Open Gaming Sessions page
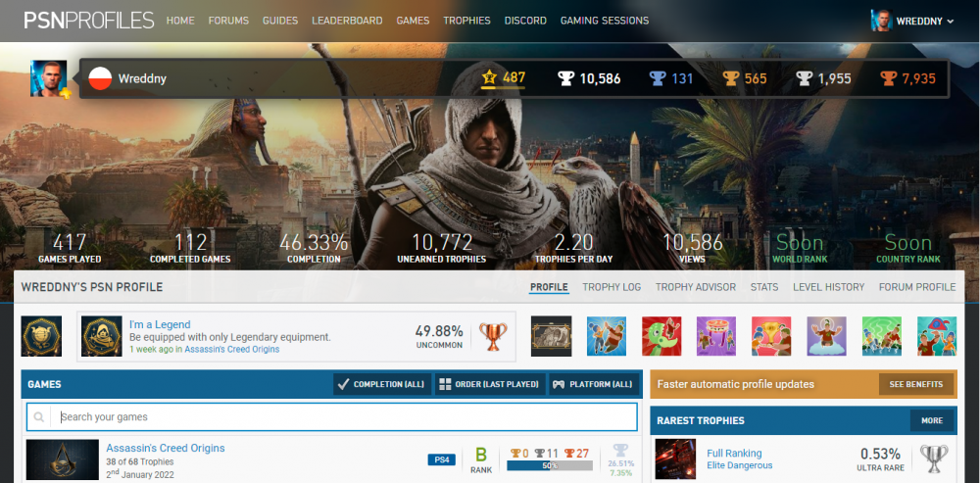The width and height of the screenshot is (980, 483). (x=605, y=21)
